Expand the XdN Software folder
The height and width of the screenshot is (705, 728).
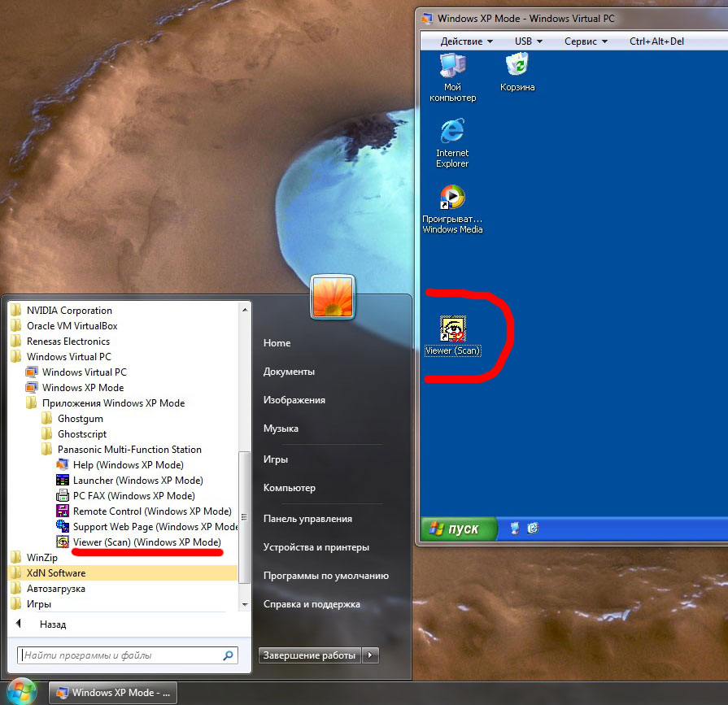pos(55,573)
